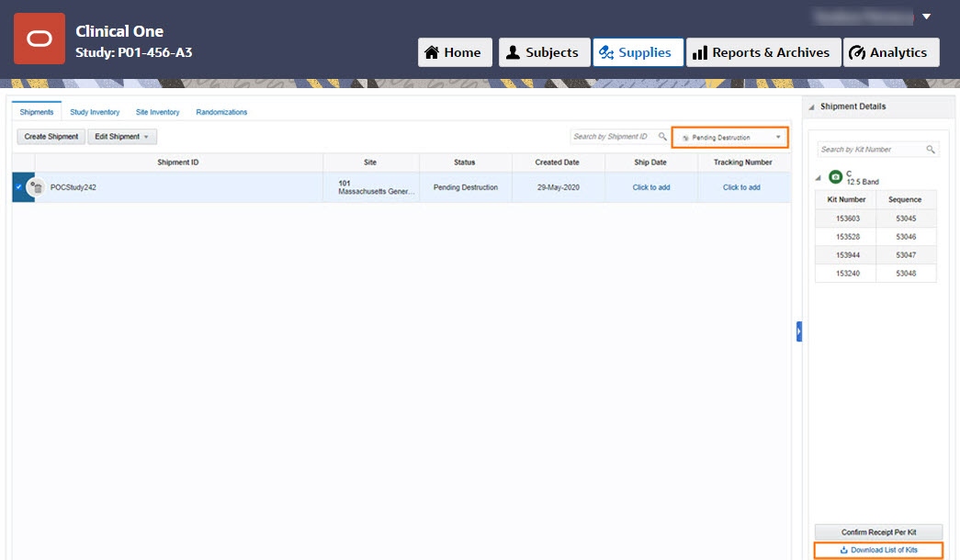Click to add the Tracking Number
This screenshot has height=560, width=960.
(x=741, y=187)
